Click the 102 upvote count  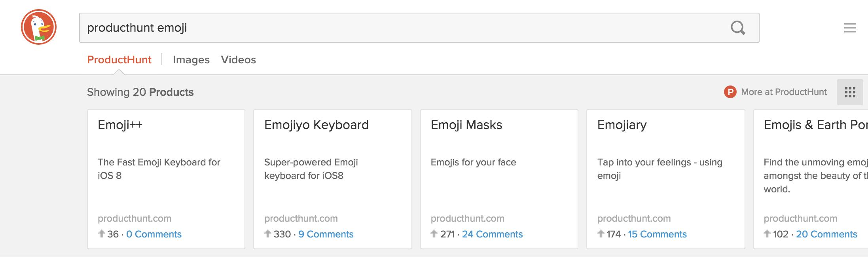pos(781,234)
